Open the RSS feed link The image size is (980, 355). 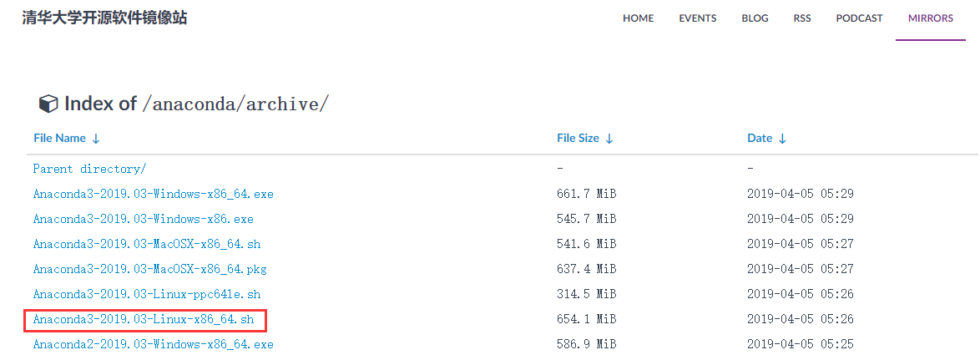802,18
